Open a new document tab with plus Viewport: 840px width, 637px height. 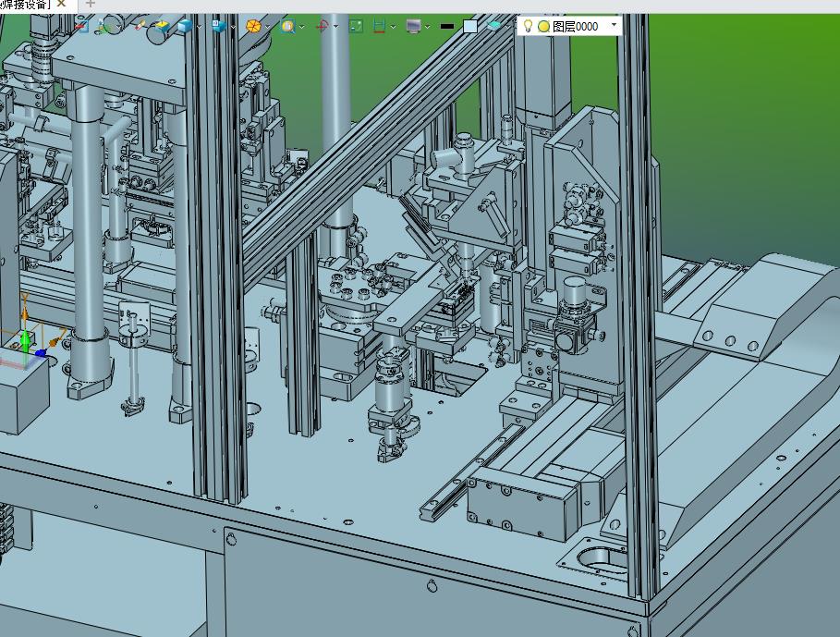point(90,4)
